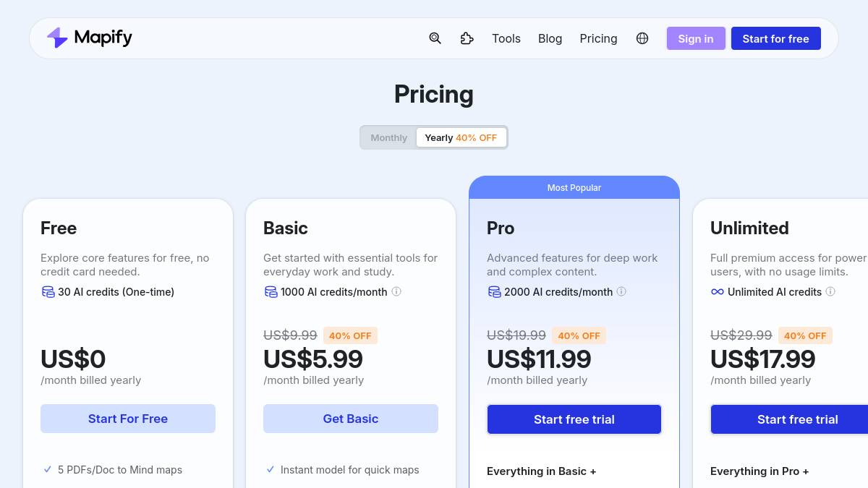The image size is (868, 488).
Task: Click the Mapify logo icon
Action: click(x=57, y=38)
